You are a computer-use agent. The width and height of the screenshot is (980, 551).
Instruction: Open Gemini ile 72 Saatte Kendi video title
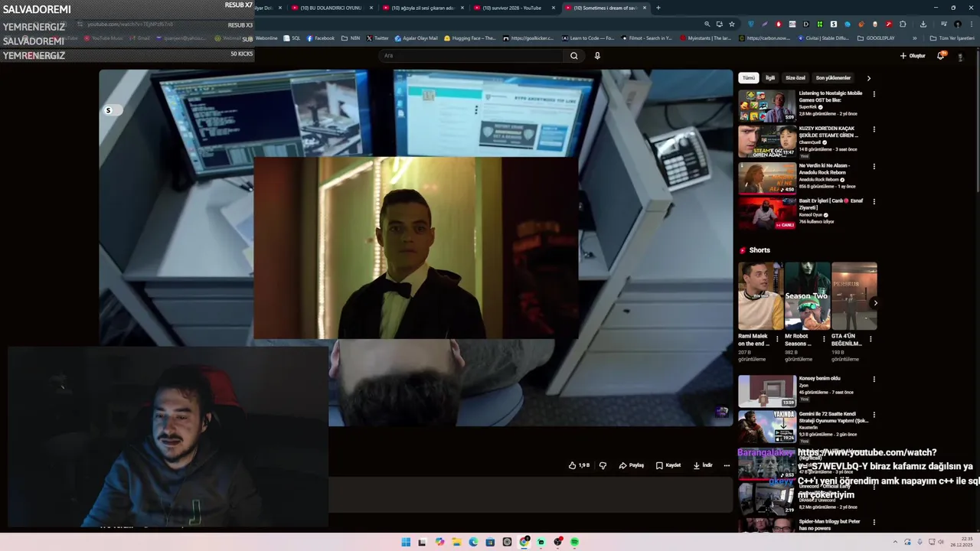coord(834,417)
